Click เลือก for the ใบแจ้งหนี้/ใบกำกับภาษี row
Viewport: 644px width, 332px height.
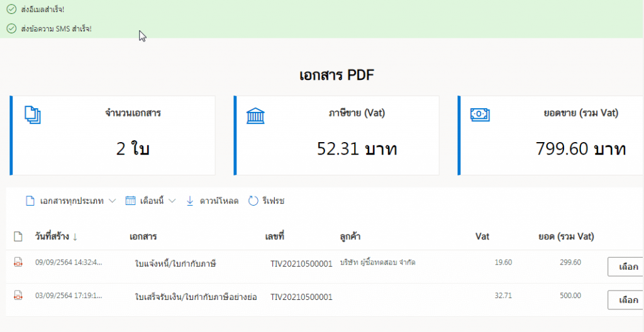click(625, 267)
